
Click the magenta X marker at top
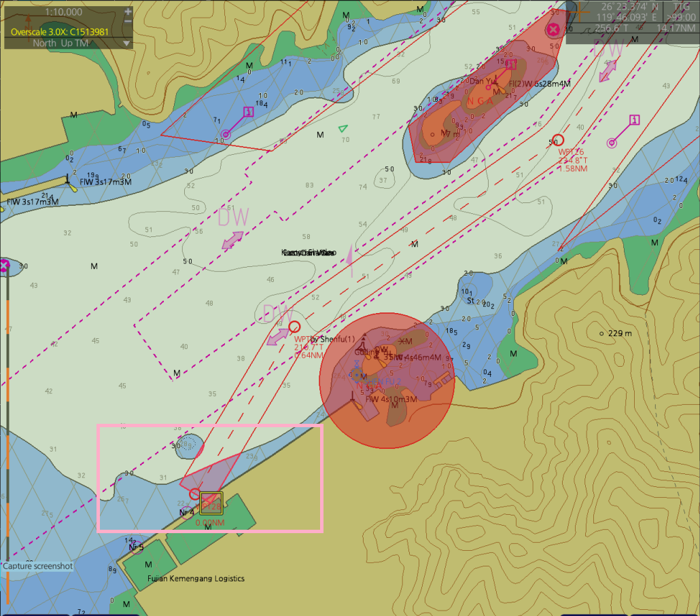pyautogui.click(x=553, y=29)
